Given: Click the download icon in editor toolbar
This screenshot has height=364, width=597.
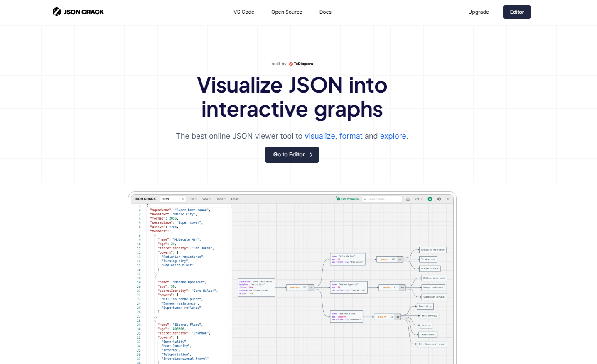Looking at the screenshot, I should (408, 199).
